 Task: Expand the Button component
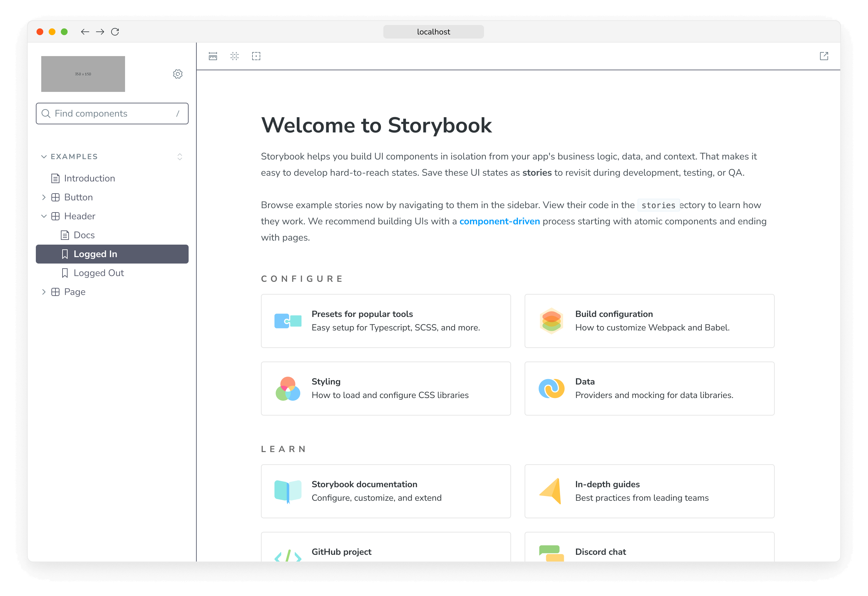[x=44, y=197]
